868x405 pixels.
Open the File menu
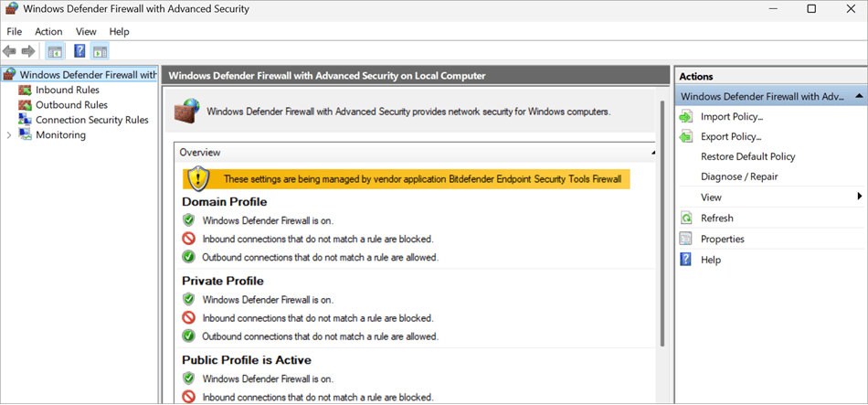[15, 32]
